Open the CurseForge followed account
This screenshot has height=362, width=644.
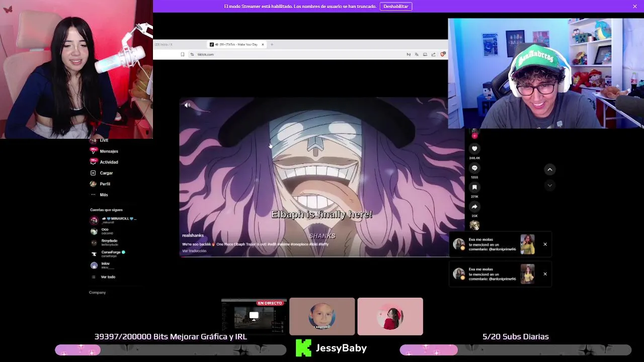tap(108, 254)
